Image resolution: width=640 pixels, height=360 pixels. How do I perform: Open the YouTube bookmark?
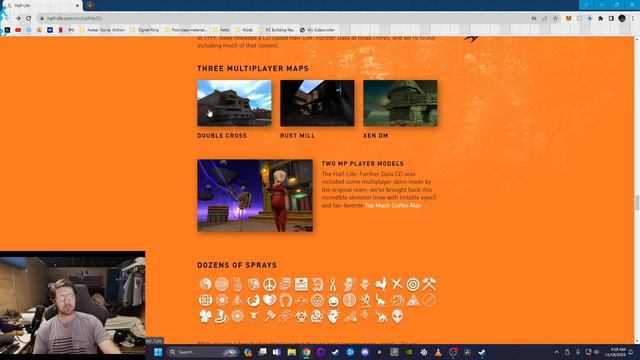click(x=18, y=30)
